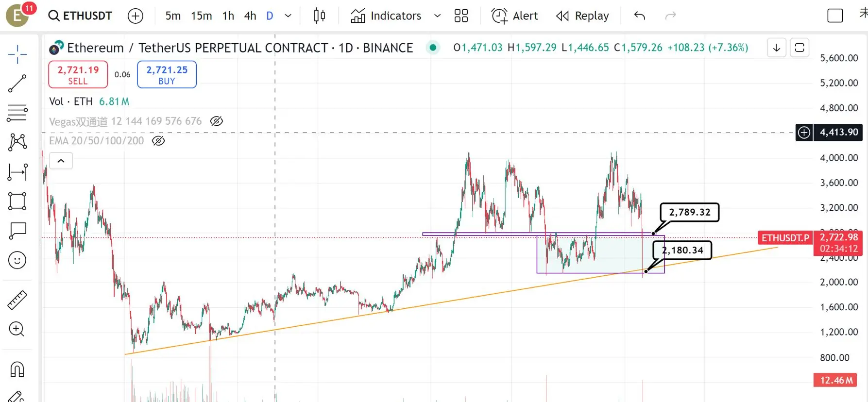868x402 pixels.
Task: Click the down arrow button by OHLC
Action: [x=777, y=48]
